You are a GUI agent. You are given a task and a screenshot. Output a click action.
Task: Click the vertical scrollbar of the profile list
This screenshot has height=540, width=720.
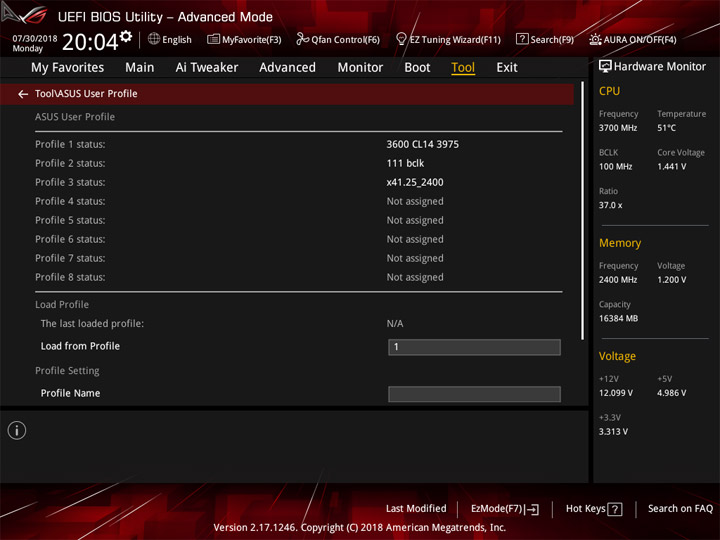583,211
